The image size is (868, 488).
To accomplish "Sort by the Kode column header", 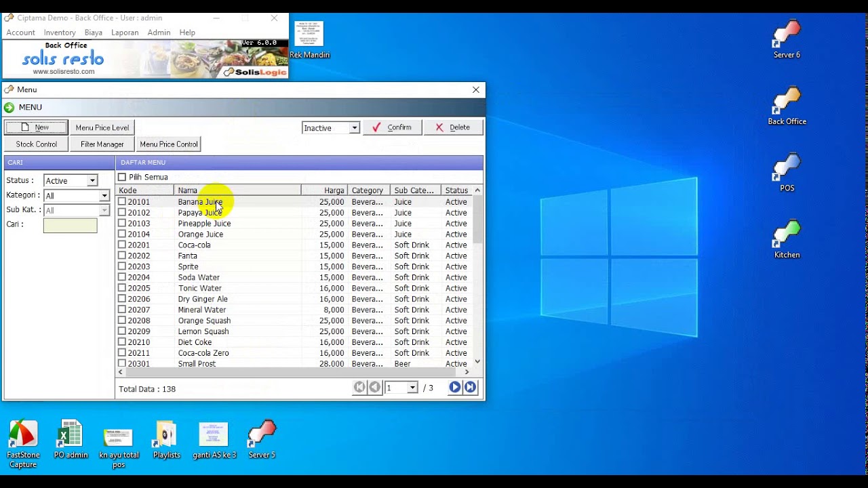I will tap(145, 190).
